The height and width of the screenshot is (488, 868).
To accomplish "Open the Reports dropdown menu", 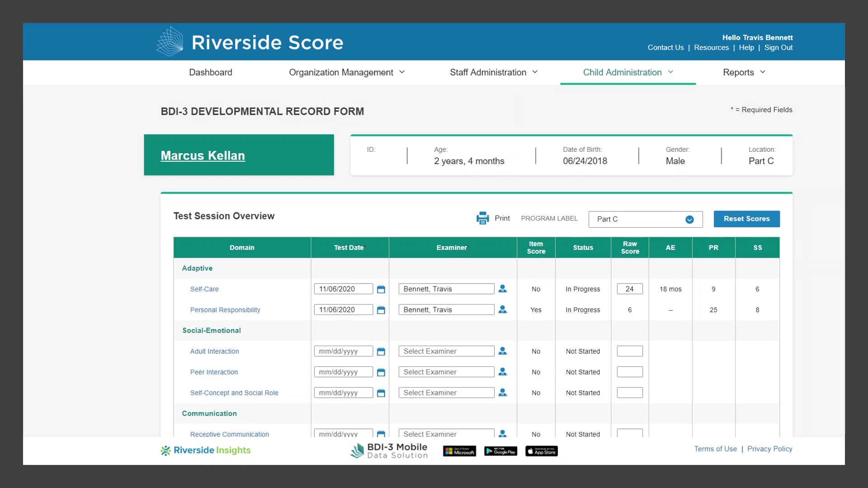I will pyautogui.click(x=743, y=72).
